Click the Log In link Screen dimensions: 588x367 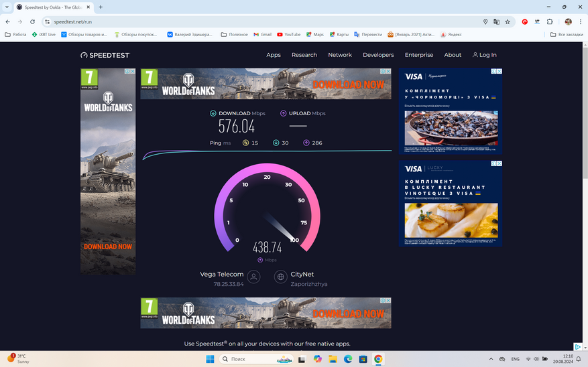485,55
